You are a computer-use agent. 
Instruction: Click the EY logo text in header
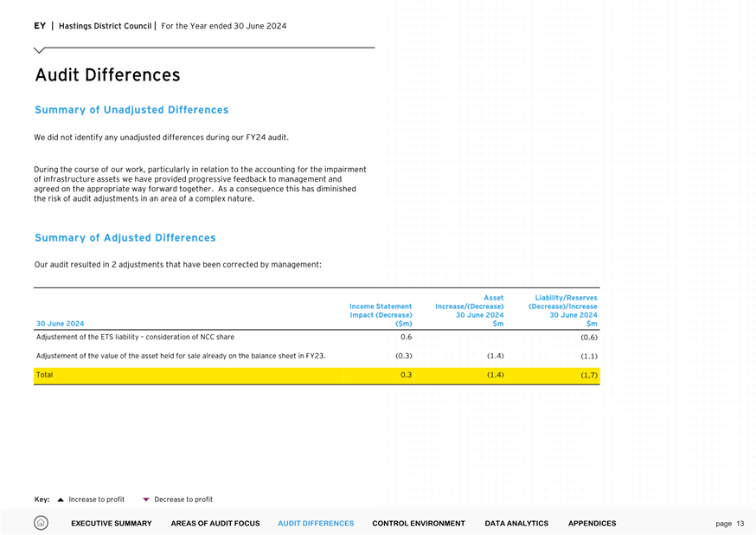[40, 26]
